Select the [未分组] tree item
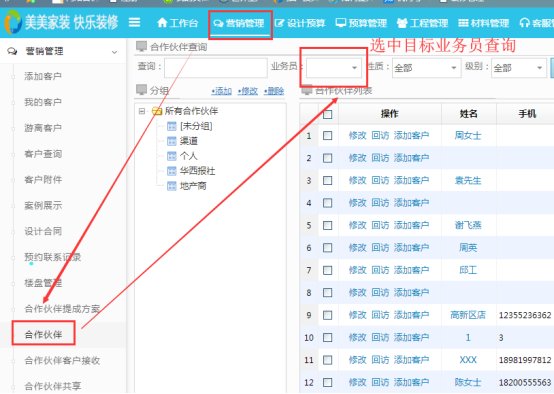554x394 pixels. pos(196,126)
